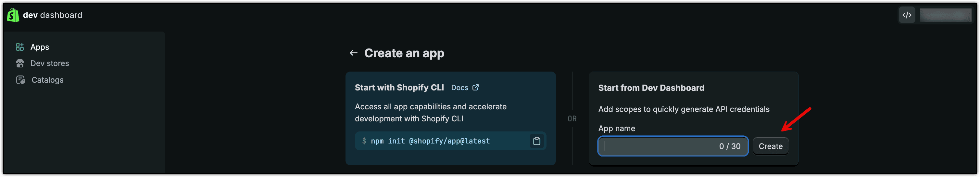Click the Dev stores storefront icon
This screenshot has height=177, width=980.
[x=20, y=63]
